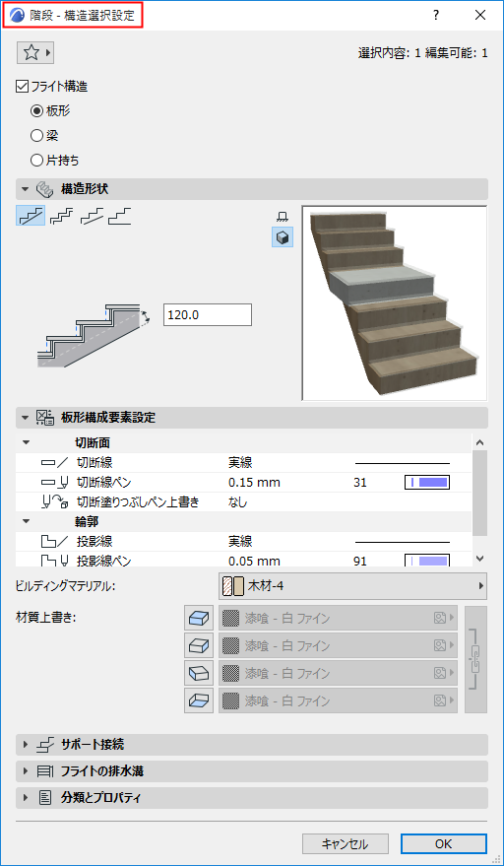Select third stair structure shape icon

click(x=93, y=217)
